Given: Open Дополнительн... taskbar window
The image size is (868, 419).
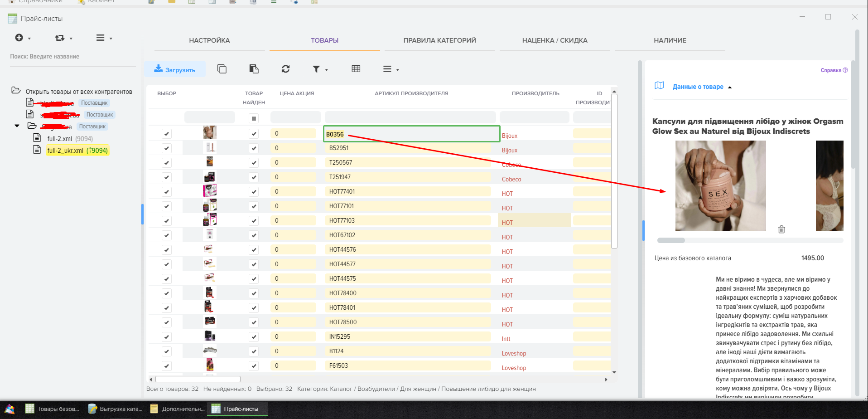Looking at the screenshot, I should (x=178, y=409).
